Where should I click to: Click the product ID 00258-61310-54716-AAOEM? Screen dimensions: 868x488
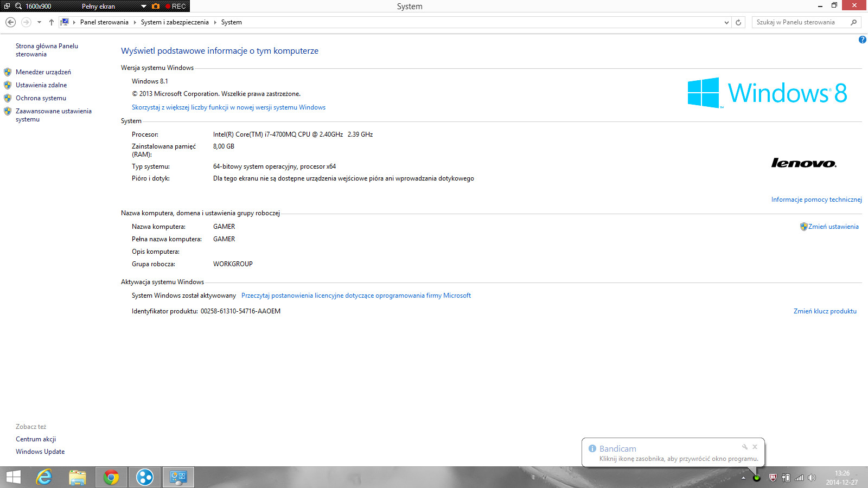(240, 311)
